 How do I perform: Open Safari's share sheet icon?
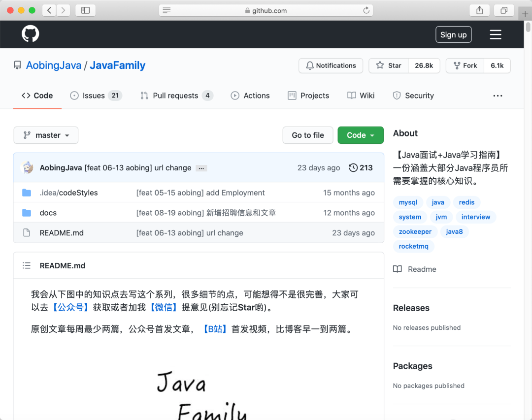pyautogui.click(x=479, y=10)
